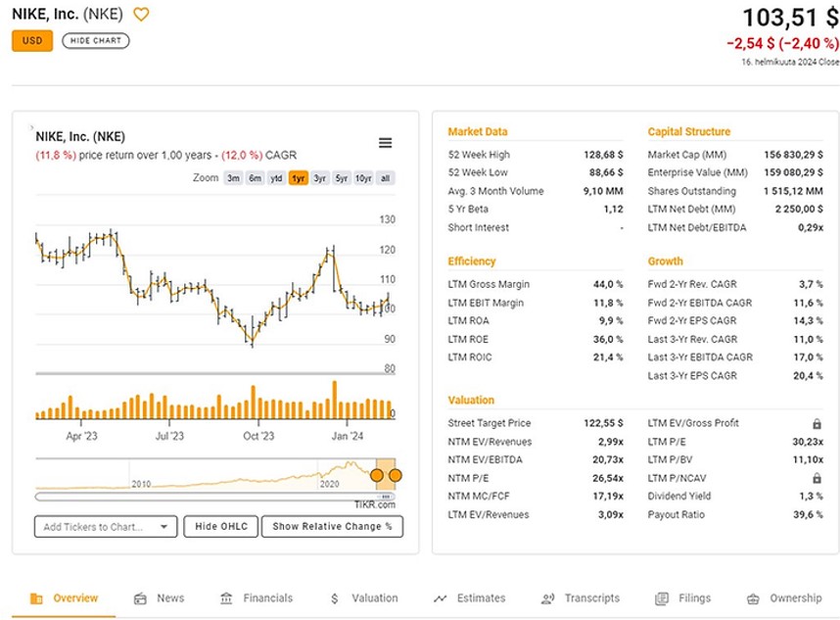Go to the Estimates tab
The height and width of the screenshot is (620, 840).
[470, 598]
